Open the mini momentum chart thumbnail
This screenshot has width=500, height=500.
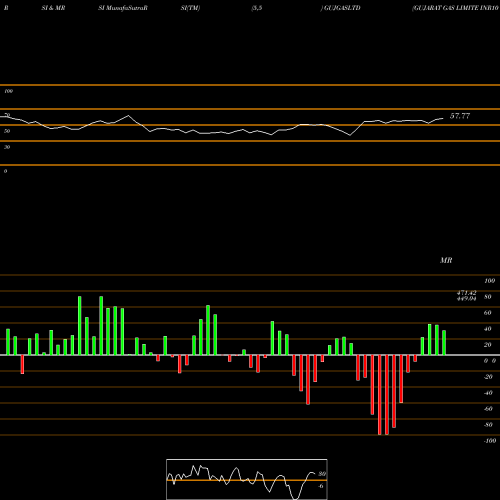247,479
